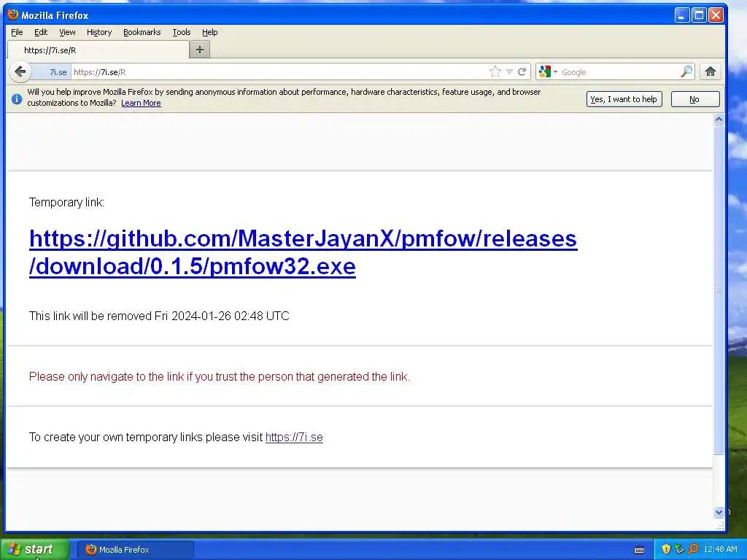The width and height of the screenshot is (747, 560).
Task: Open the security shield tray icon
Action: click(x=666, y=550)
